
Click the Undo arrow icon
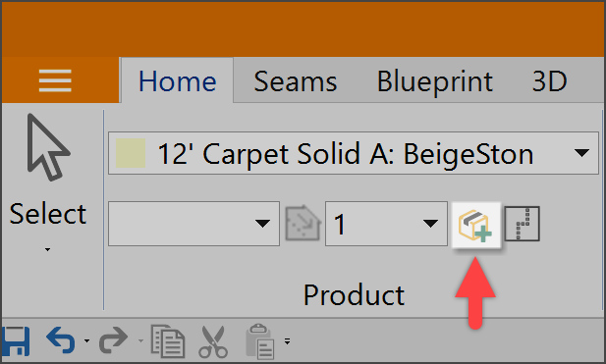[61, 340]
